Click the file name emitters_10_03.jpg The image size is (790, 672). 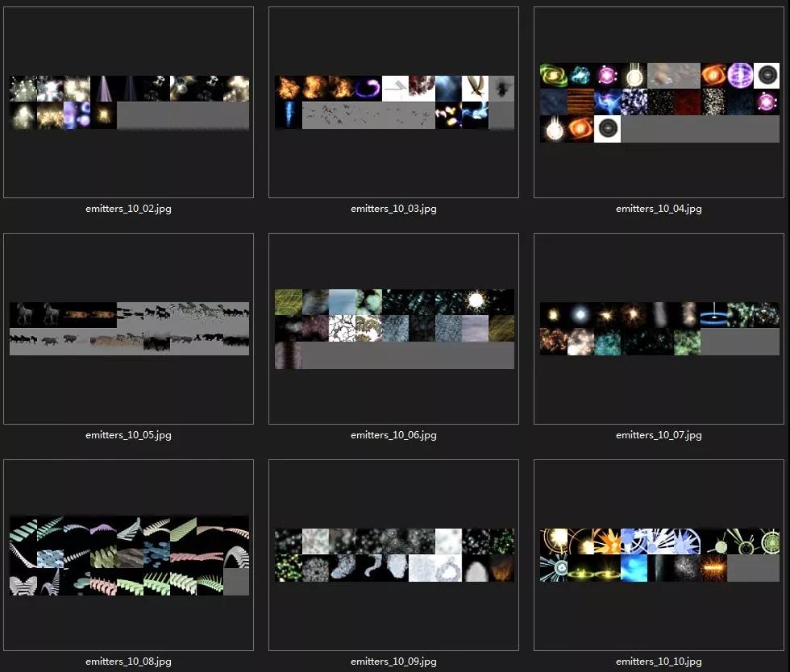(393, 209)
